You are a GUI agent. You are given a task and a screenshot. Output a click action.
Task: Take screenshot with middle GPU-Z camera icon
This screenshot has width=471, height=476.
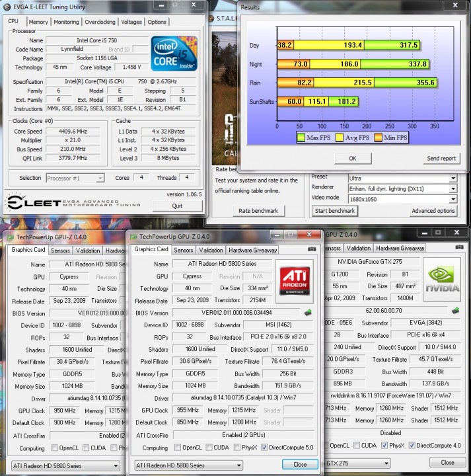[x=312, y=249]
